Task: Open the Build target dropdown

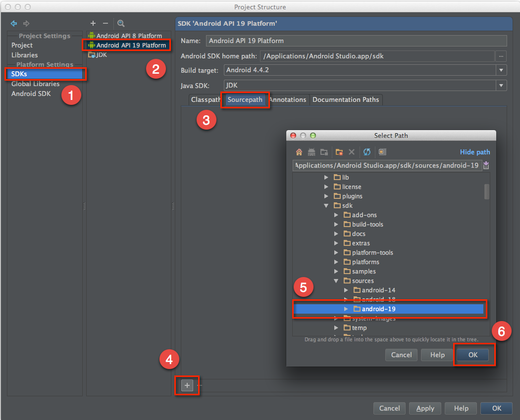Action: pos(502,70)
